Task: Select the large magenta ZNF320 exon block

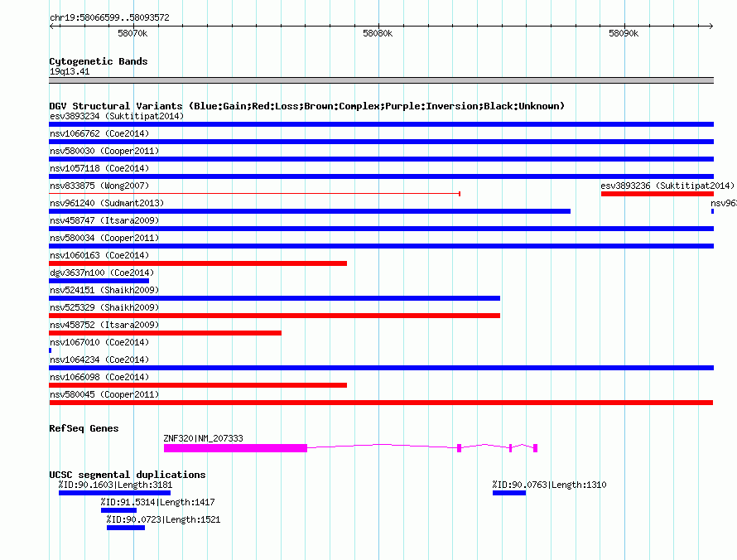Action: point(235,448)
